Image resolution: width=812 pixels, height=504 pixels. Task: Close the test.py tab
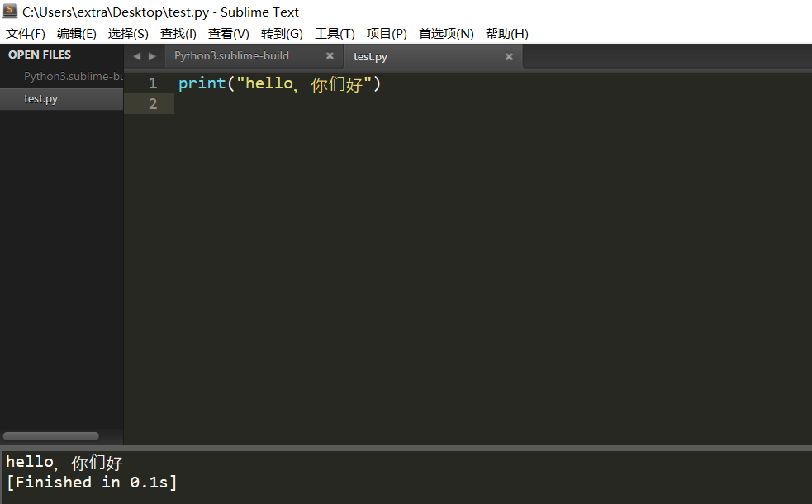click(508, 56)
